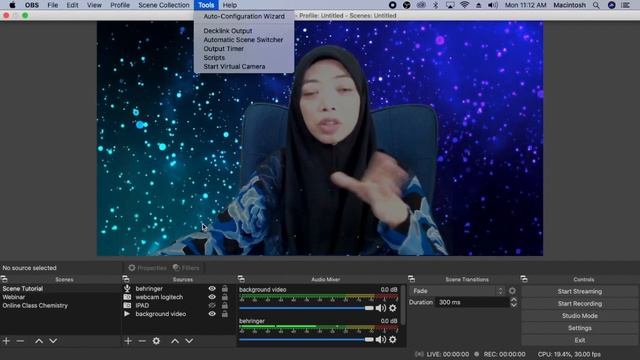Open the View menu
The width and height of the screenshot is (640, 360).
[x=94, y=5]
